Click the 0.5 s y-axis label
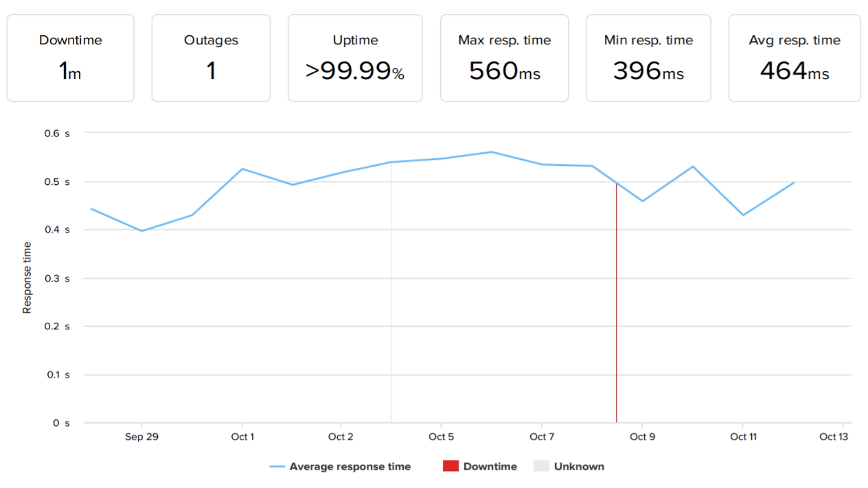868x488 pixels. click(57, 182)
